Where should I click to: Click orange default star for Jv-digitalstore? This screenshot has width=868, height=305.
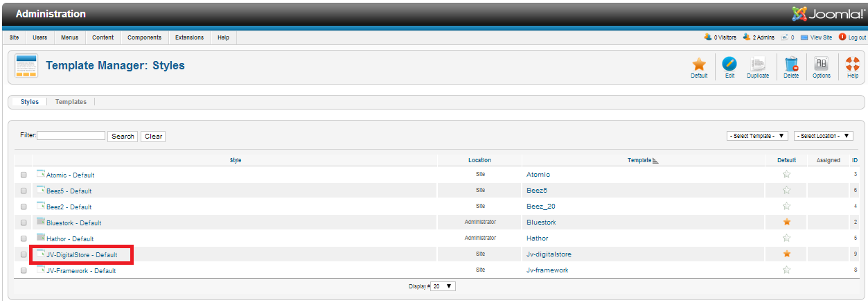tap(786, 254)
